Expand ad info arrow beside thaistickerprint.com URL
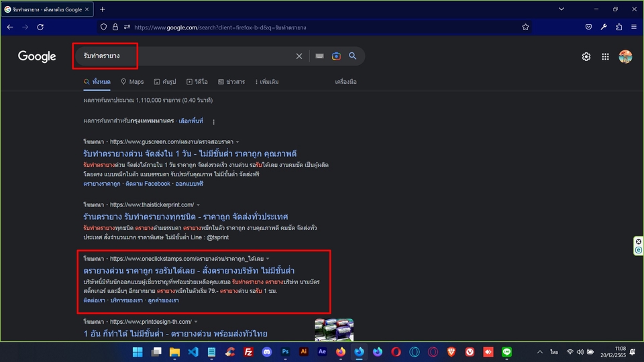This screenshot has height=362, width=644. click(198, 205)
